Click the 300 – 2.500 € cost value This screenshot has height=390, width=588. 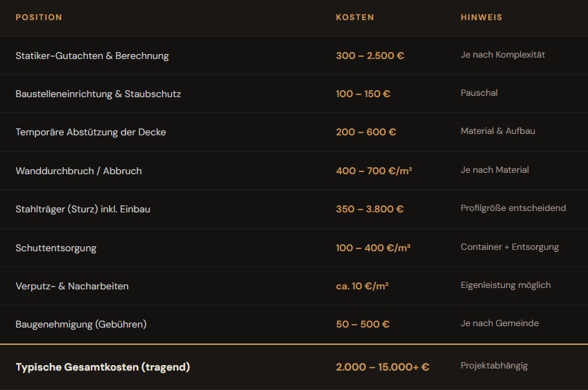pos(370,56)
